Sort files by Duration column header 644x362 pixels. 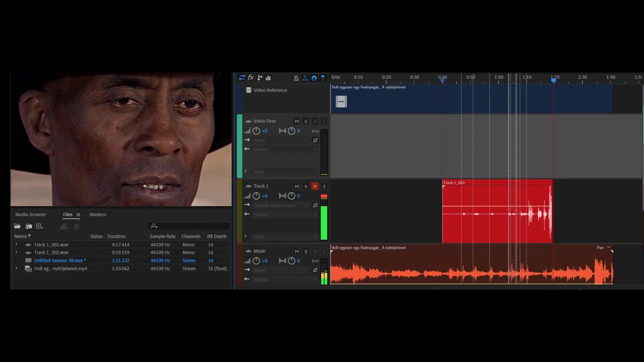(x=116, y=236)
